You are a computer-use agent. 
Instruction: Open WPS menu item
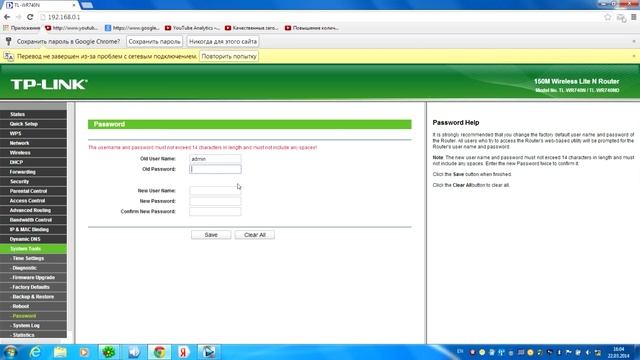coord(33,133)
